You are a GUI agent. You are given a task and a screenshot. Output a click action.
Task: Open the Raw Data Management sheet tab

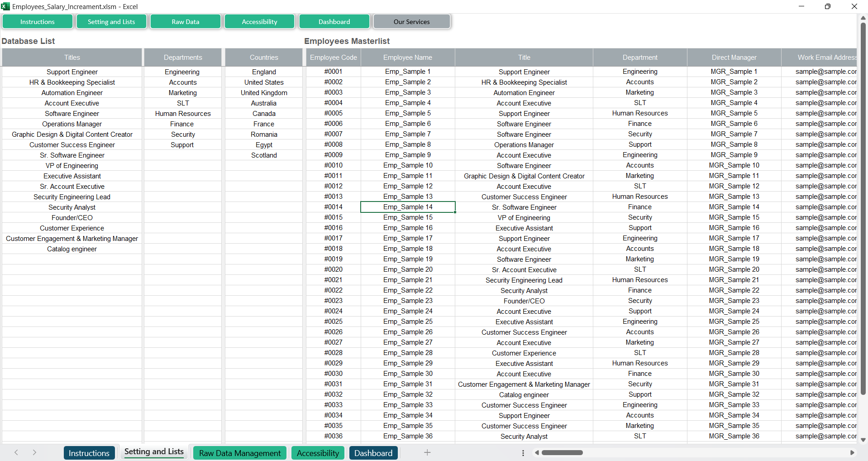click(239, 453)
